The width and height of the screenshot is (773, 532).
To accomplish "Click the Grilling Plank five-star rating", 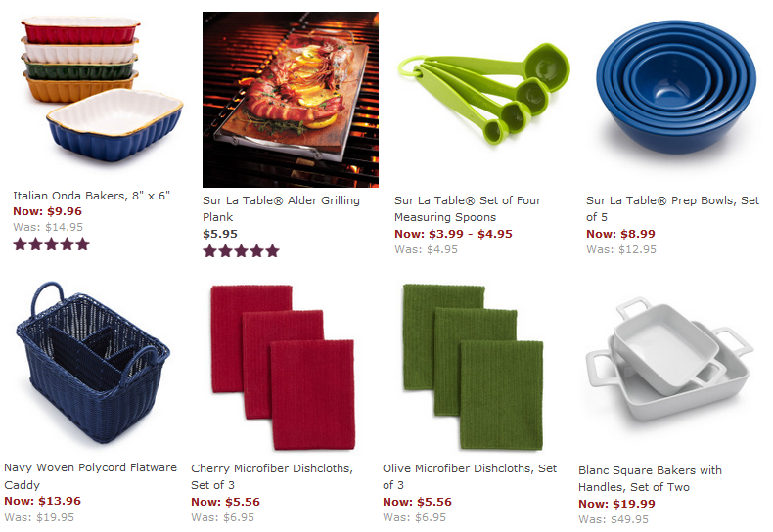I will pyautogui.click(x=241, y=251).
